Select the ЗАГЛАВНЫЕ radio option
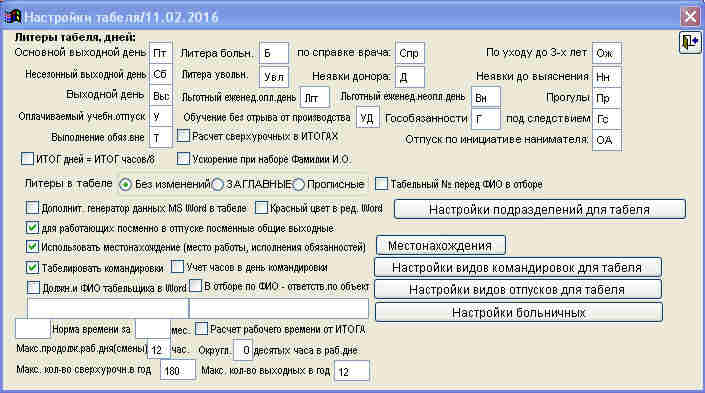Screen dimensions: 705x393 (218, 184)
